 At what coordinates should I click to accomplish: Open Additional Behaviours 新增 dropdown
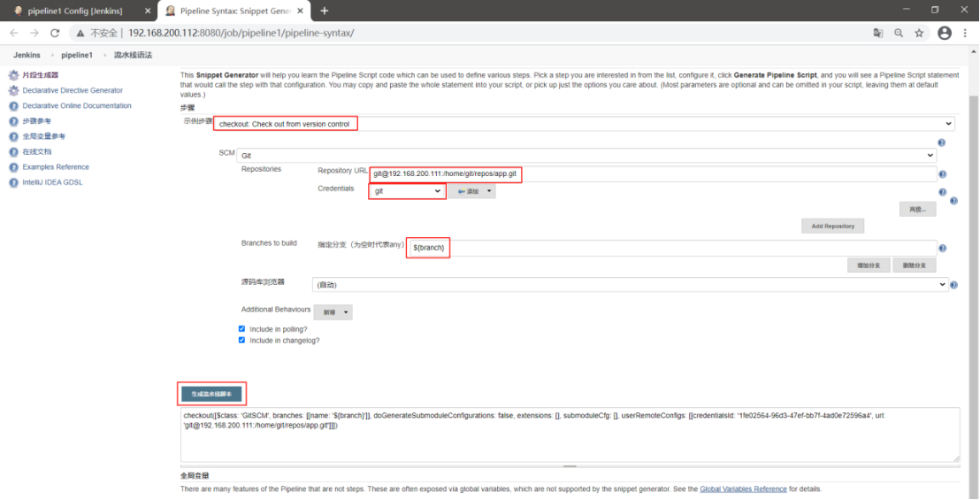coord(333,312)
